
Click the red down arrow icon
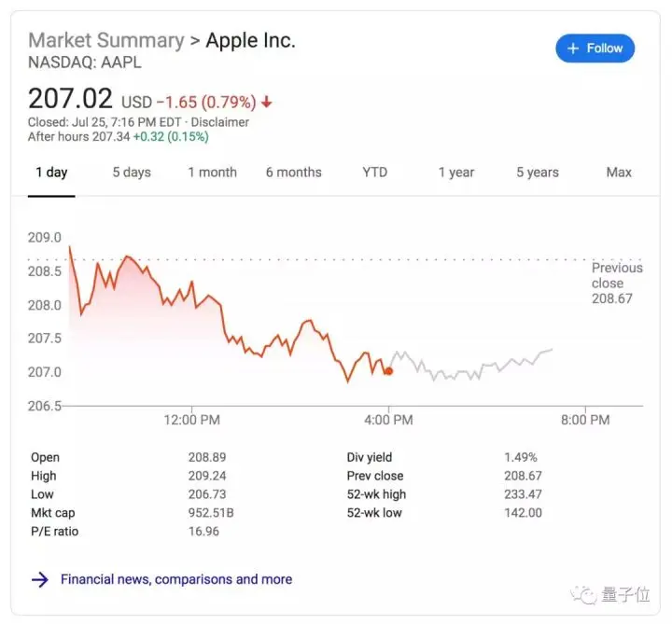(267, 102)
